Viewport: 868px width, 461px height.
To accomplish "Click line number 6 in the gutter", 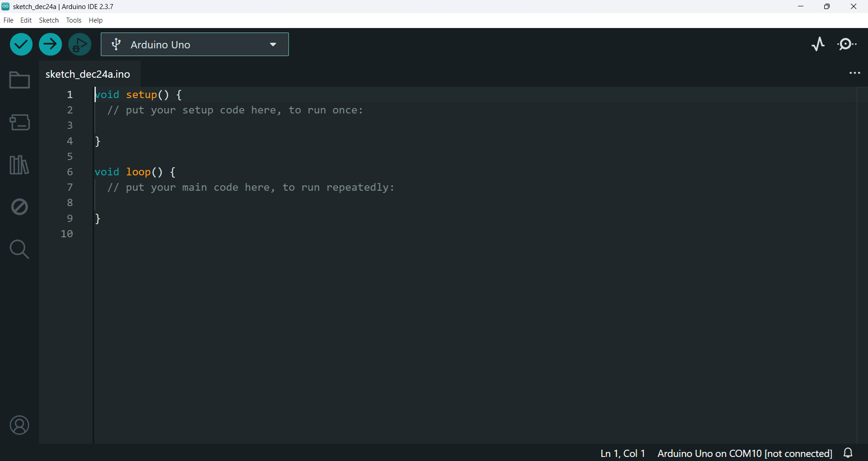I will click(70, 172).
